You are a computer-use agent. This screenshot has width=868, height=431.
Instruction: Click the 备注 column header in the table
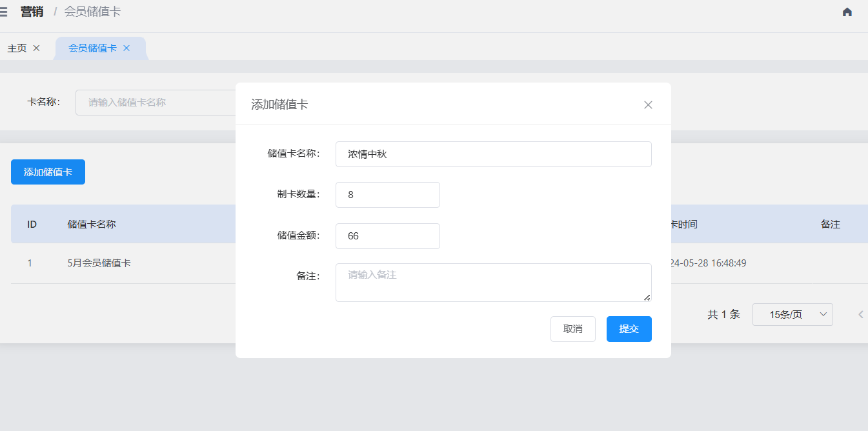click(x=831, y=225)
